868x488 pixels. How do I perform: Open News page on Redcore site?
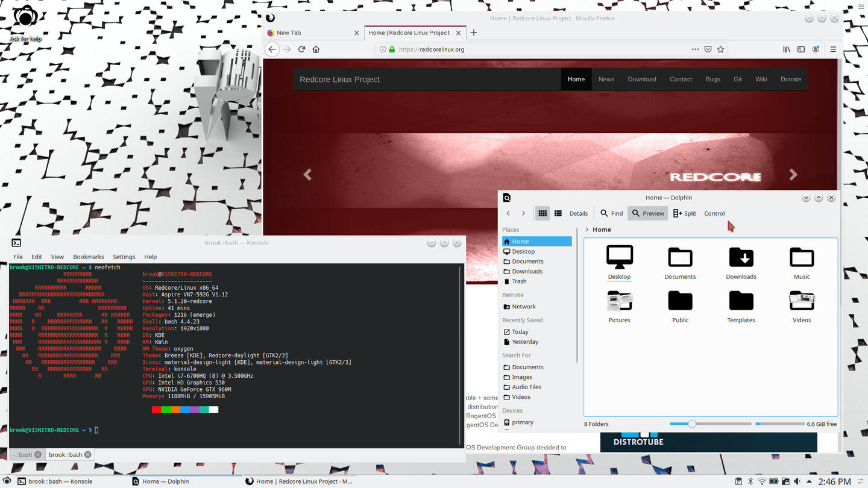point(606,79)
